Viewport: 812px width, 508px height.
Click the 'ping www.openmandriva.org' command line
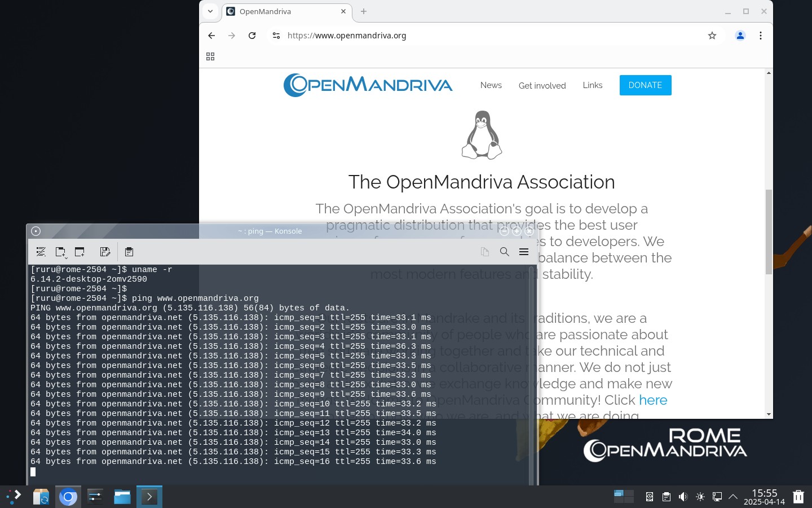144,299
